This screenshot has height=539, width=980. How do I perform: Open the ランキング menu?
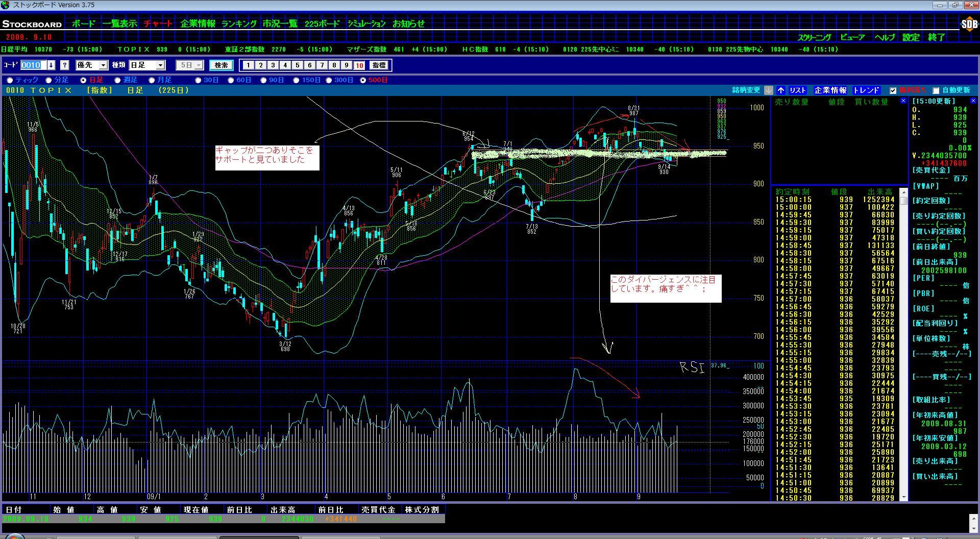pyautogui.click(x=239, y=23)
